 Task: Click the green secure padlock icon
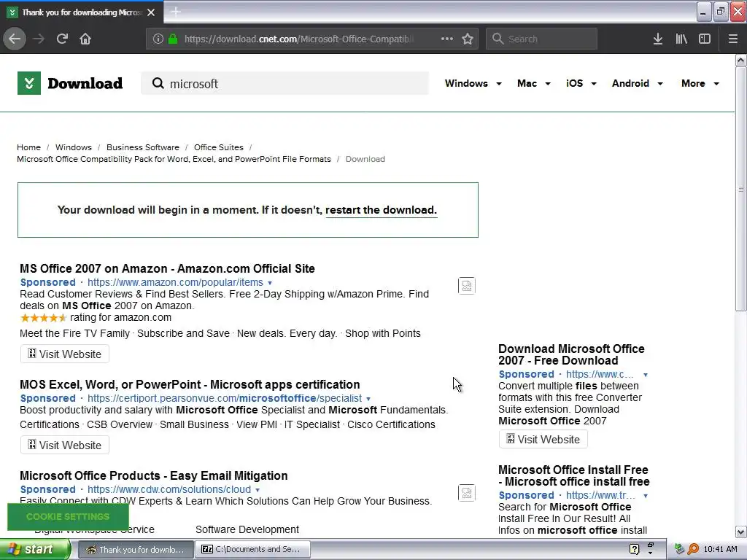(173, 39)
